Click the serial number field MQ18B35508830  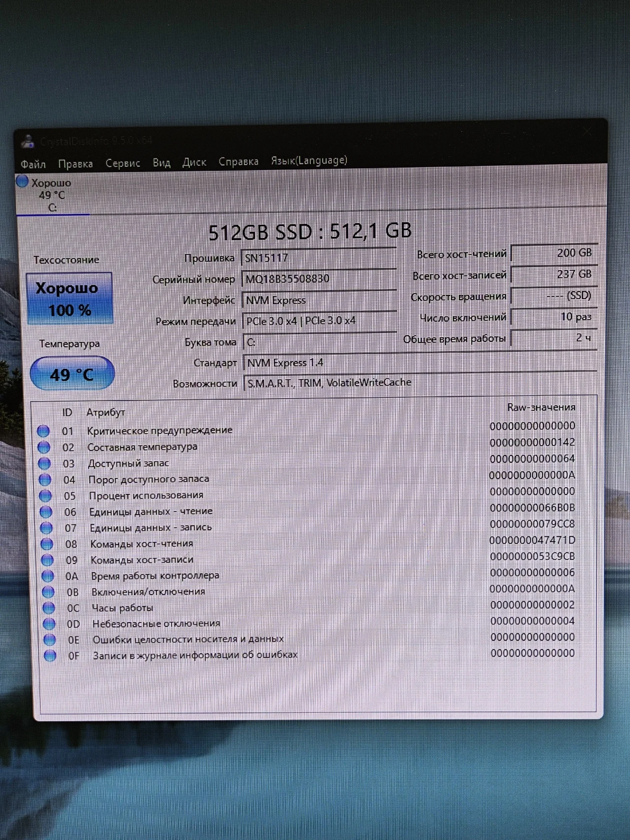click(x=319, y=279)
